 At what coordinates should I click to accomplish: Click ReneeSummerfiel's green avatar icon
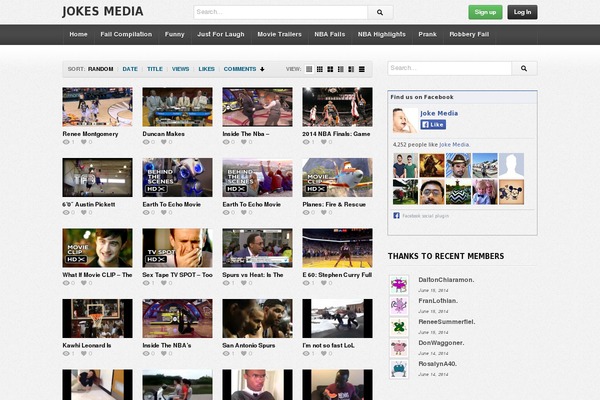[x=399, y=327]
